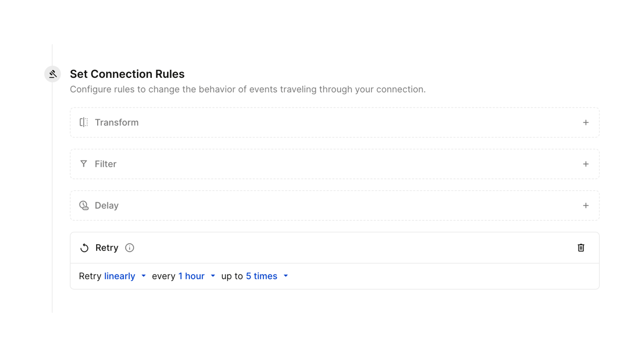
Task: Select the Transform rule icon
Action: [x=84, y=122]
